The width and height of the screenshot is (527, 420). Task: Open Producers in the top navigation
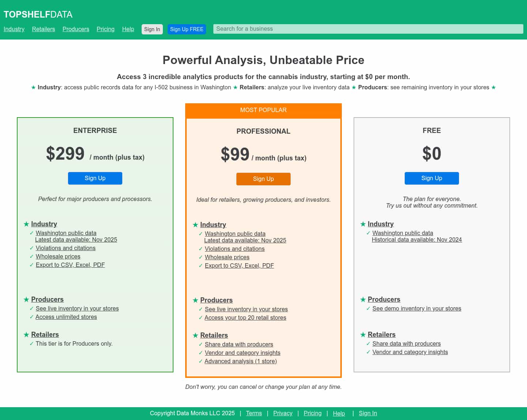[x=76, y=29]
